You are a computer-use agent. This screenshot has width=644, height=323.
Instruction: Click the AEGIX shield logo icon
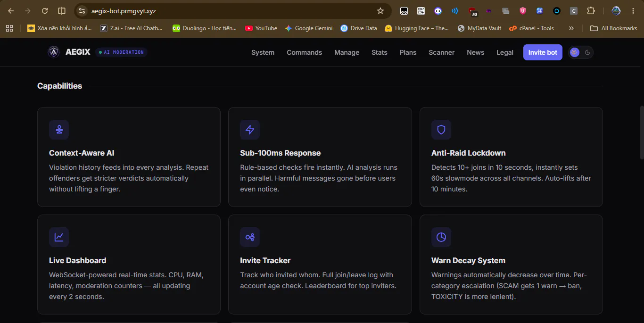click(54, 52)
